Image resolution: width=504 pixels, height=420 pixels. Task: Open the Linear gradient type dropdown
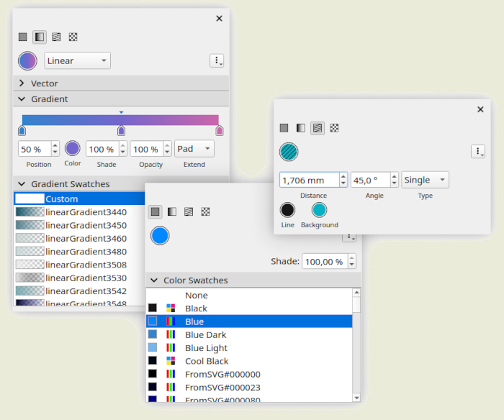[77, 60]
